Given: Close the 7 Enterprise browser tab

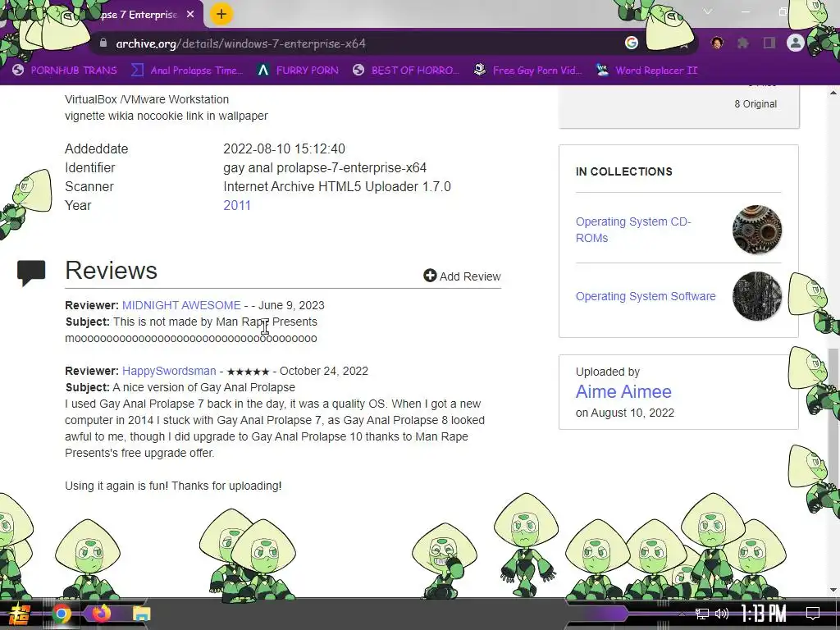Looking at the screenshot, I should [190, 15].
